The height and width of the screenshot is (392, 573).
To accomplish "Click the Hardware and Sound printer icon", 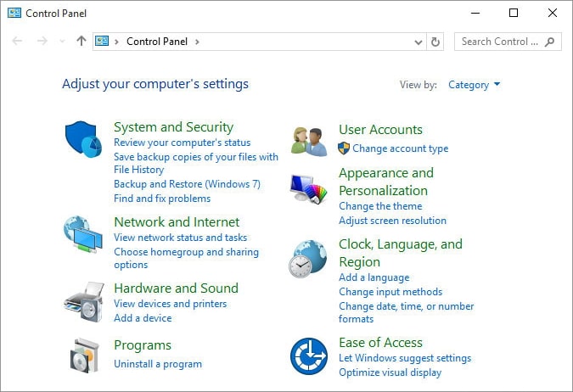I will click(x=83, y=300).
